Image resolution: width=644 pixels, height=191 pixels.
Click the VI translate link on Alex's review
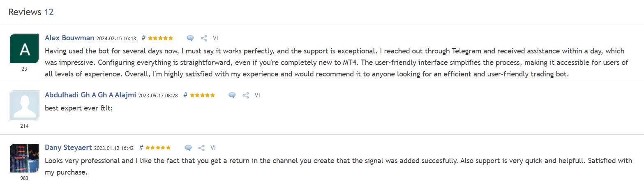(215, 38)
